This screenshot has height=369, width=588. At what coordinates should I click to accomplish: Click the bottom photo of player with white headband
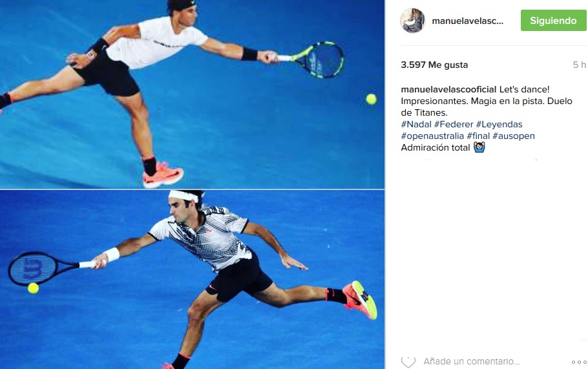point(192,279)
